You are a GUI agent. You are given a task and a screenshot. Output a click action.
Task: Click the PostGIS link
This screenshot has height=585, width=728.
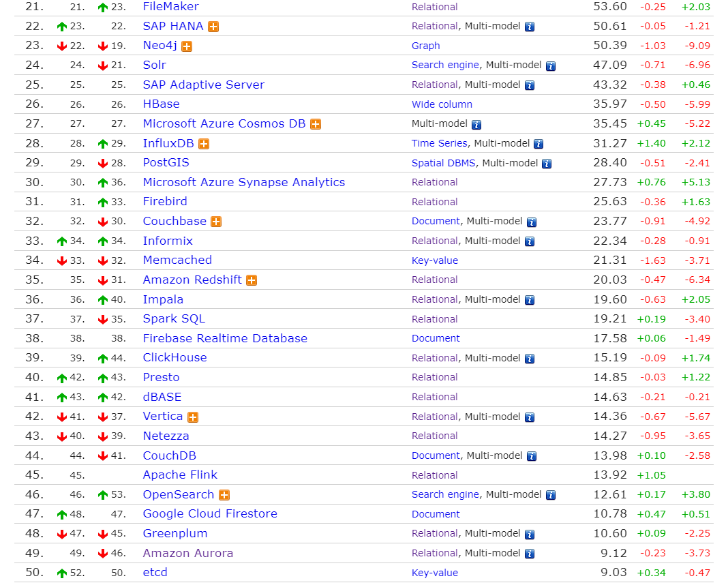pyautogui.click(x=166, y=162)
